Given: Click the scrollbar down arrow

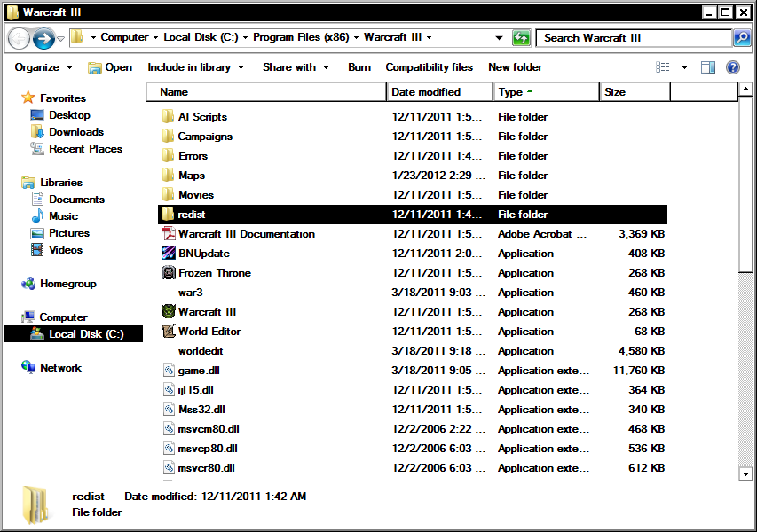Looking at the screenshot, I should click(x=745, y=474).
